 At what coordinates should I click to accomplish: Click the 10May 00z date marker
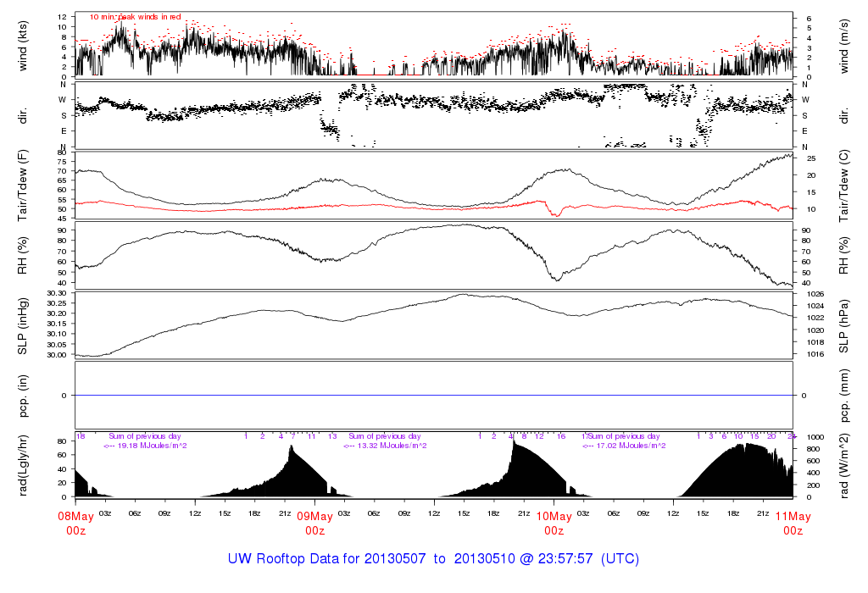tap(554, 523)
